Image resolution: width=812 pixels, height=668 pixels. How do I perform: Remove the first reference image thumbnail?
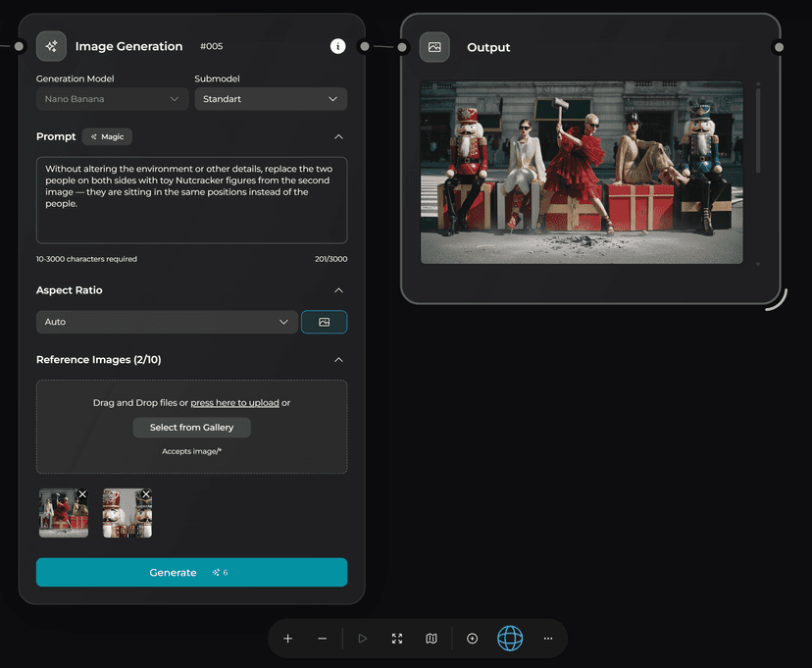click(82, 494)
